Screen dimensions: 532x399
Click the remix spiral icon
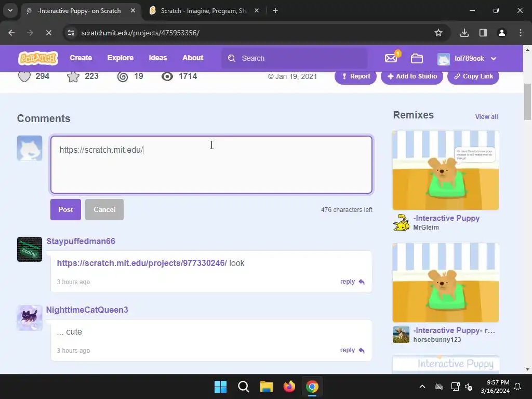pos(123,76)
